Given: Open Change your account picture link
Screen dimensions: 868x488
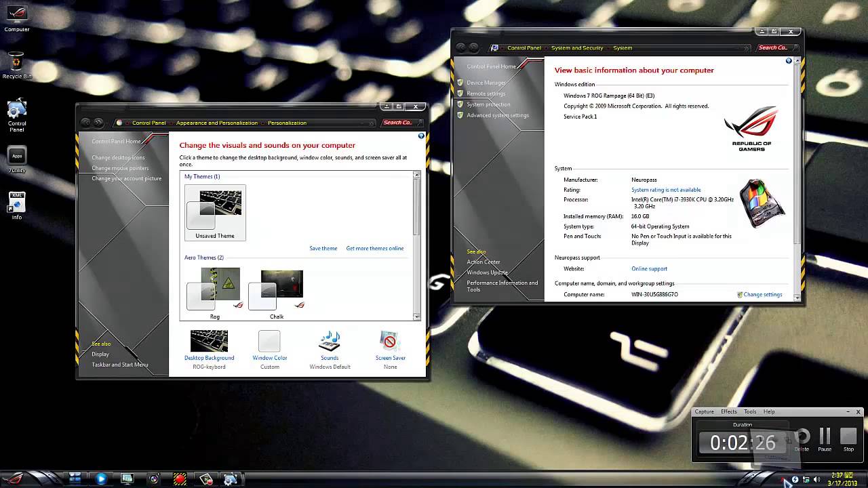Looking at the screenshot, I should point(127,178).
